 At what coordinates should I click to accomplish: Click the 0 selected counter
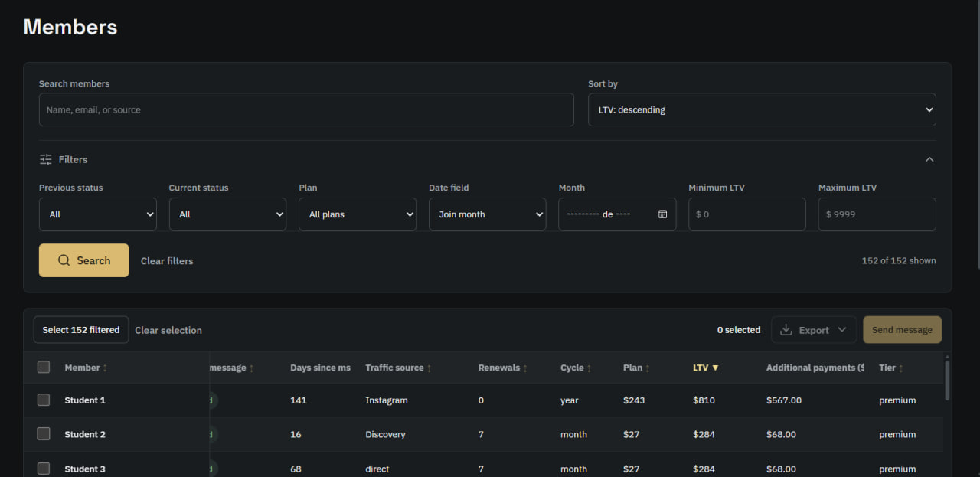(x=739, y=330)
